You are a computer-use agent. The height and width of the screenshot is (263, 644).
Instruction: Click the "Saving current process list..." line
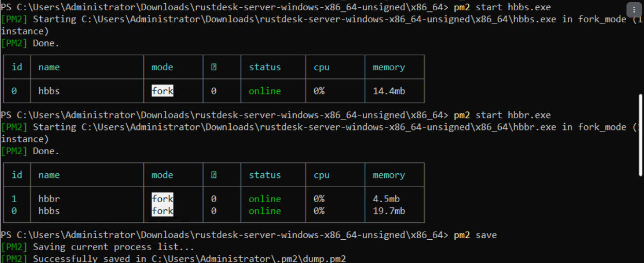(98, 247)
